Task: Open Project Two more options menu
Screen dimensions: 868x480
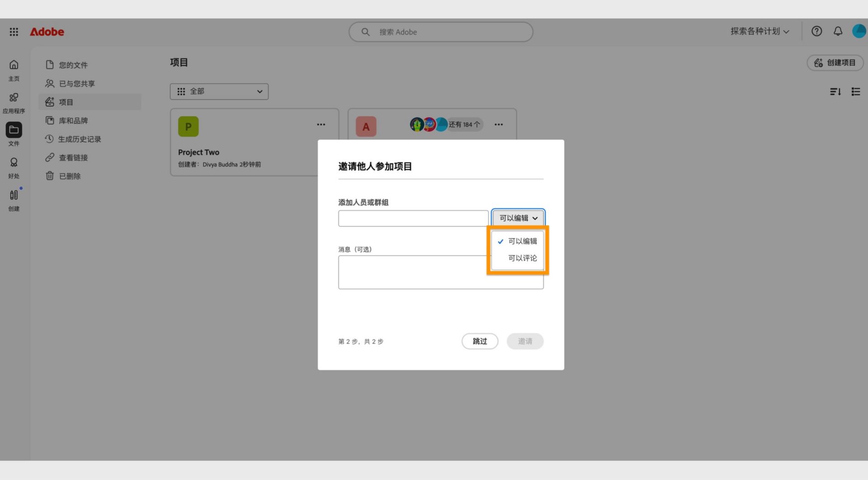Action: pyautogui.click(x=321, y=124)
